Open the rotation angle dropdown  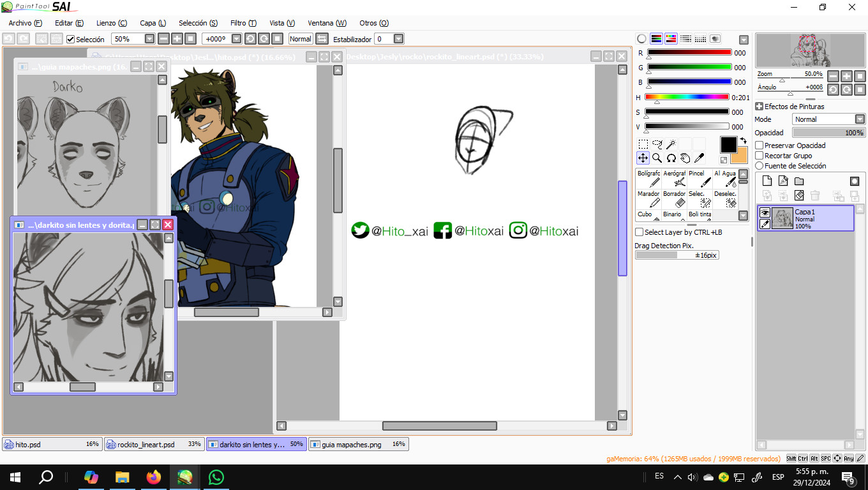point(237,39)
